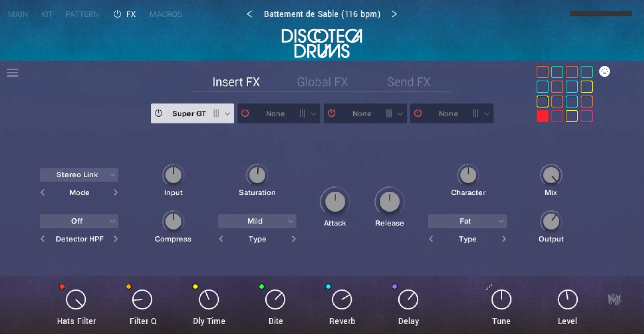Viewport: 644px width, 334px height.
Task: Click the MIDI learn icon beside the pad grid
Action: tap(605, 71)
